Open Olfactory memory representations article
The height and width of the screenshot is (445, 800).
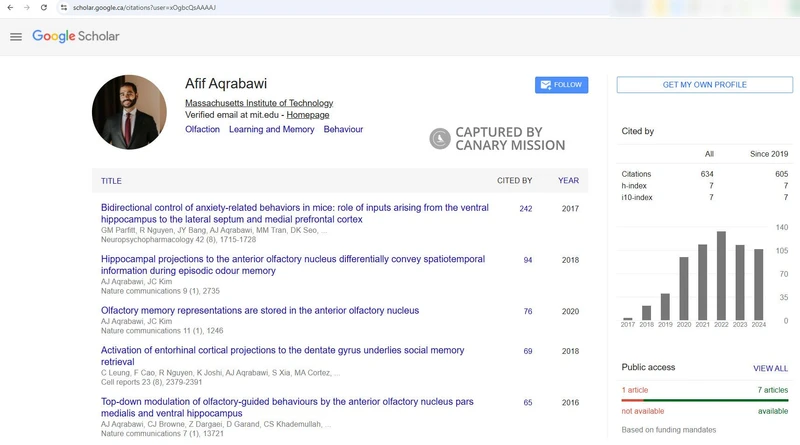coord(260,310)
